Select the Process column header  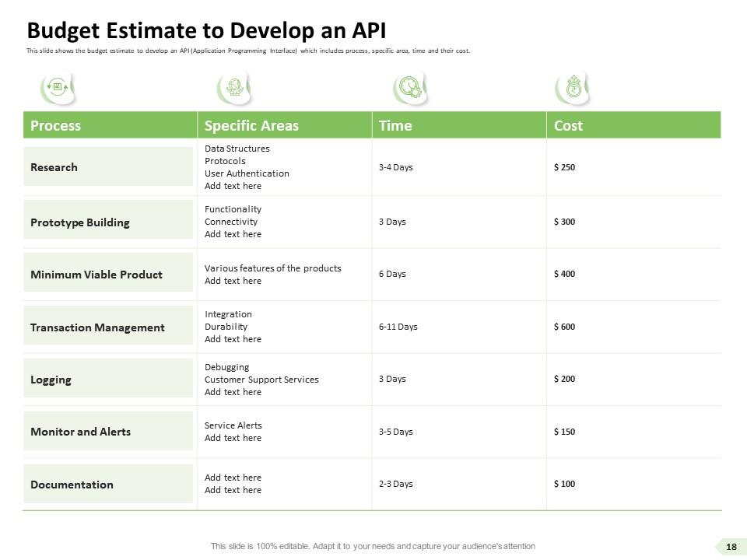click(55, 125)
